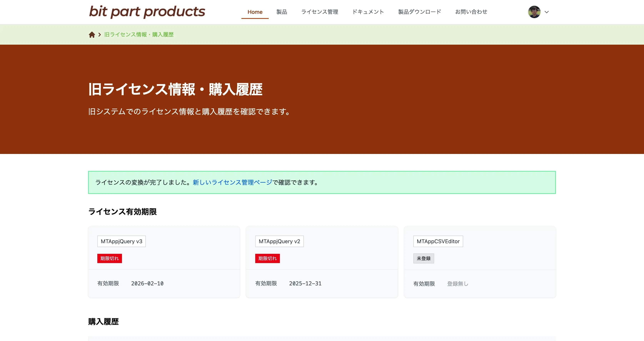Click the breadcrumb 旧ライセンス情報・購入履歴 link
Image resolution: width=644 pixels, height=341 pixels.
(139, 34)
